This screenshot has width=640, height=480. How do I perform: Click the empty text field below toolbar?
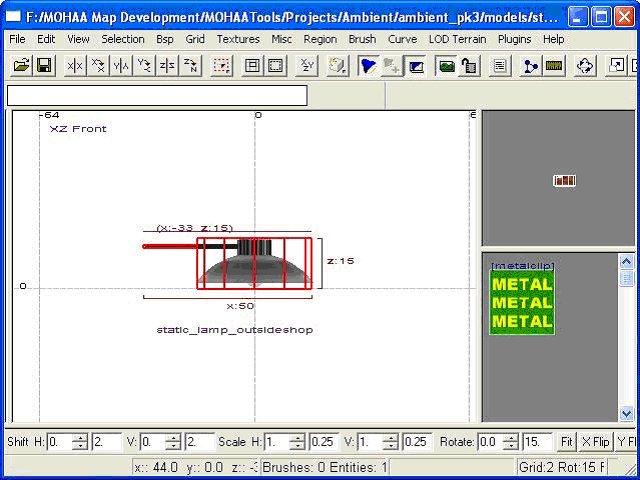click(157, 96)
